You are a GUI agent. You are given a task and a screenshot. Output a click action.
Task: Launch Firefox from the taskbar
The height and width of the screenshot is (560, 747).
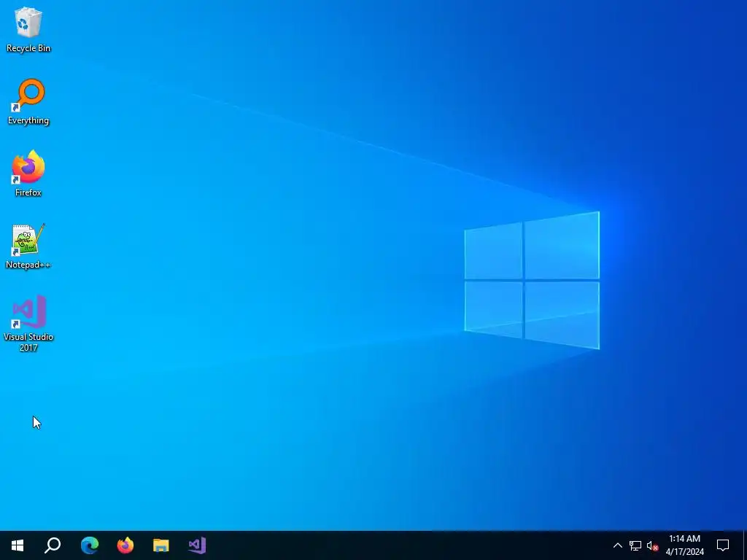coord(125,545)
